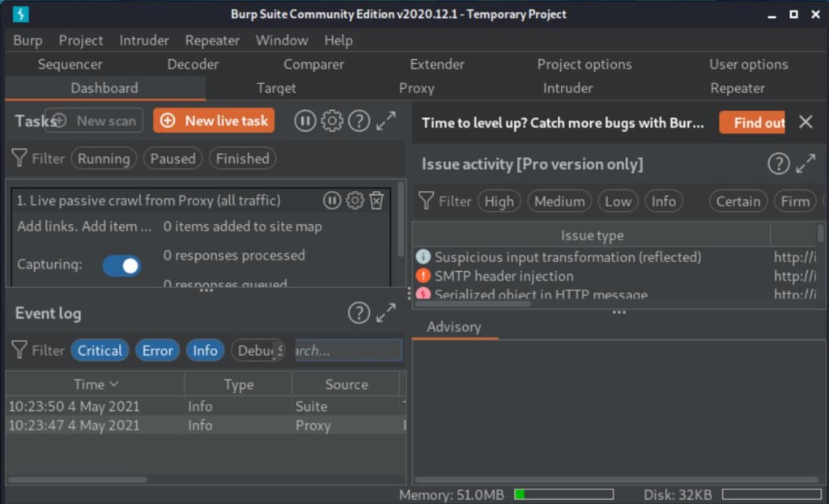Toggle the Firm confidence filter

[x=795, y=201]
